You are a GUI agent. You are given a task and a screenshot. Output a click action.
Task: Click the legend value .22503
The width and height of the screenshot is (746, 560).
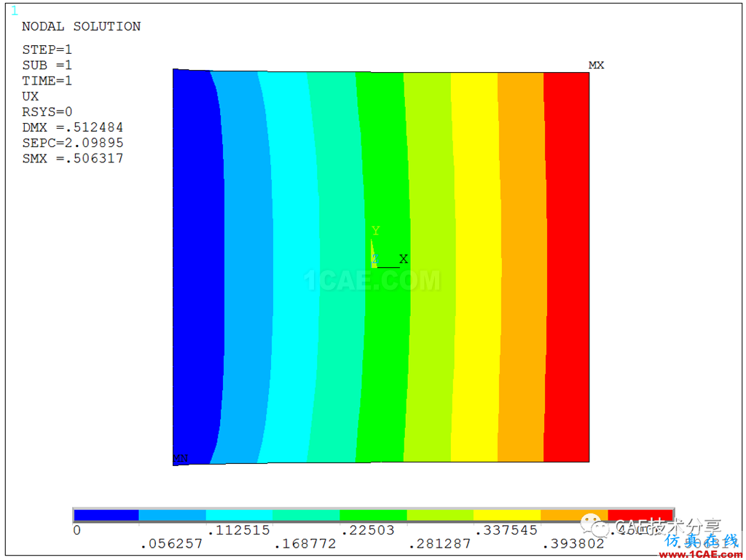click(368, 530)
